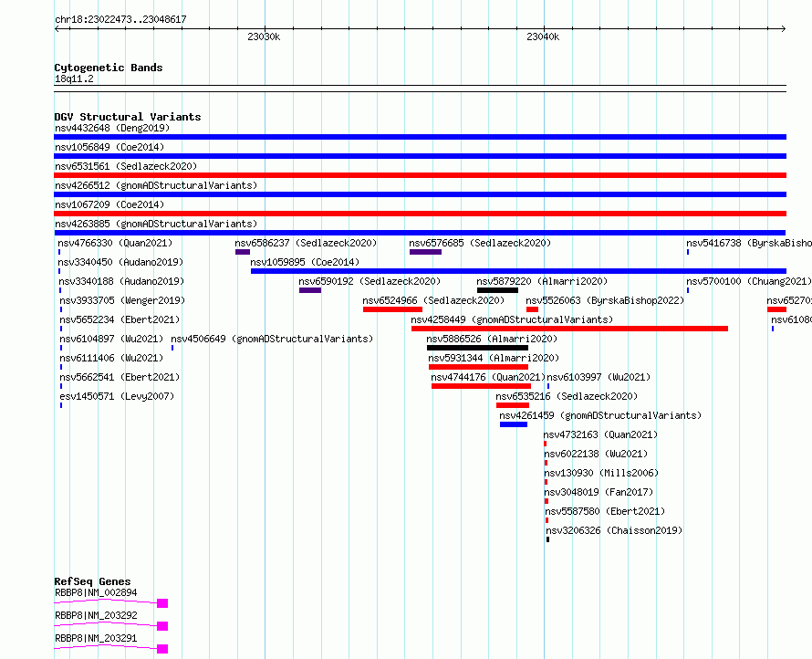Click the nsv4261459 (gnomADStructuralVariants) label
Screen dimensions: 812x659
click(600, 415)
